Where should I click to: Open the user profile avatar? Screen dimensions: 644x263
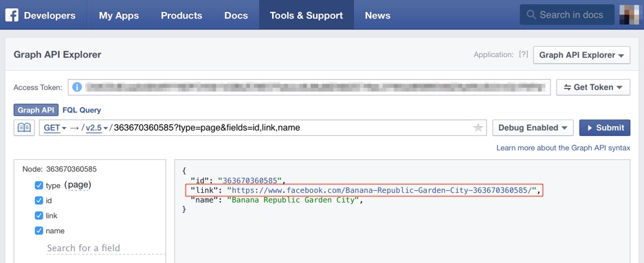629,15
